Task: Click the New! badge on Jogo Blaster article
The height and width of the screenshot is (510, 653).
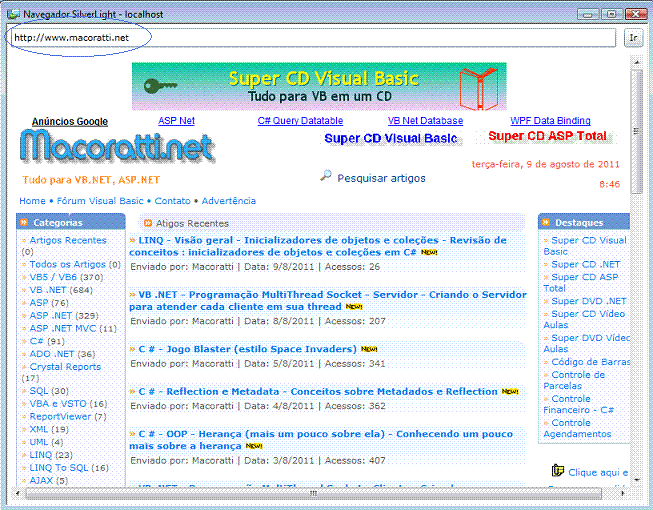Action: pyautogui.click(x=369, y=349)
